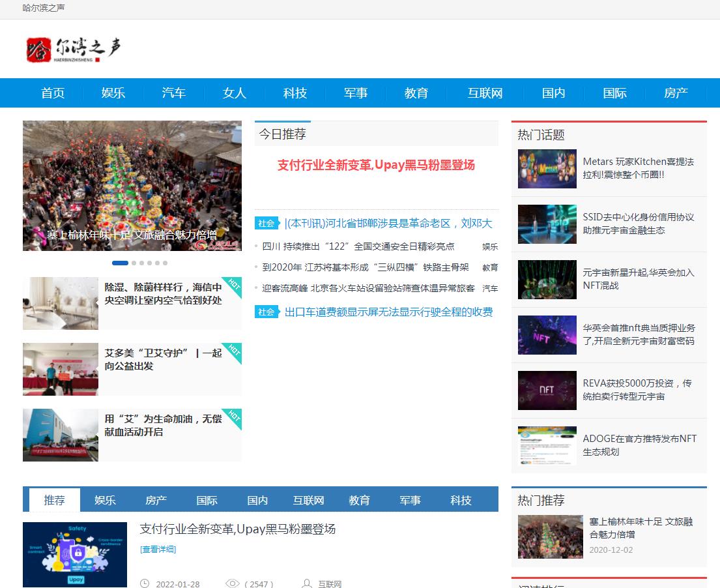The width and height of the screenshot is (720, 588).
Task: Click Metars hot topic thumbnail
Action: 547,169
